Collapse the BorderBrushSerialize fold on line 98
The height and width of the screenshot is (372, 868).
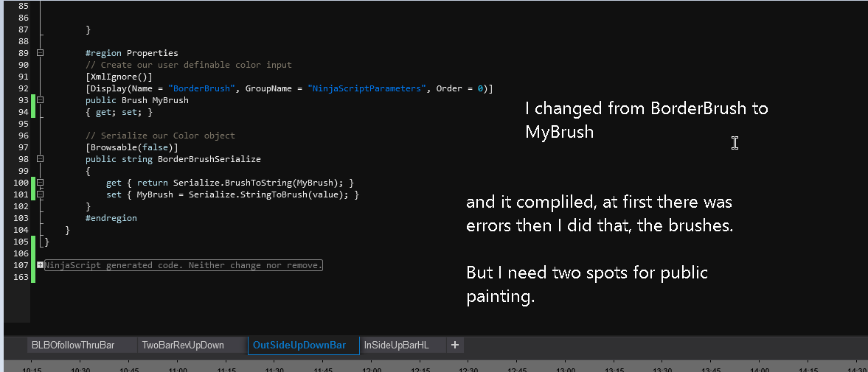[x=40, y=159]
